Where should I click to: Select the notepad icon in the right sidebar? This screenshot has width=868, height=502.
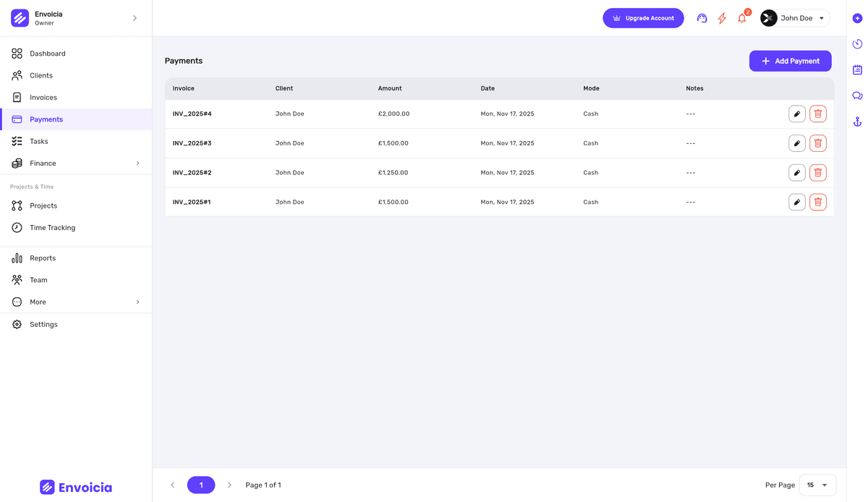tap(857, 69)
